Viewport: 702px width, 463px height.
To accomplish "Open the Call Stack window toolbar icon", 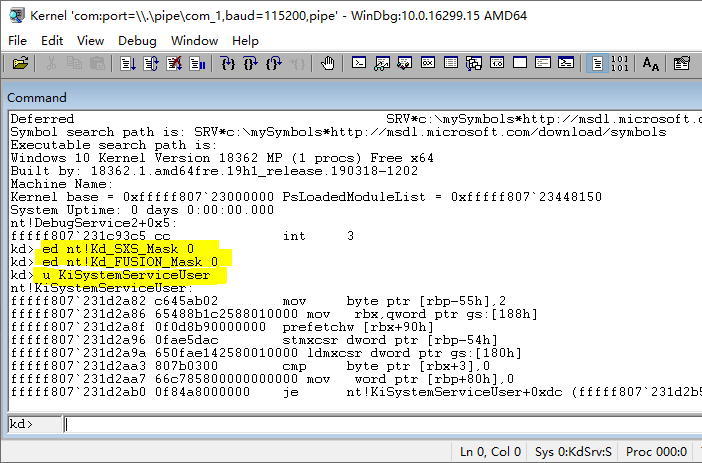I will tap(474, 63).
